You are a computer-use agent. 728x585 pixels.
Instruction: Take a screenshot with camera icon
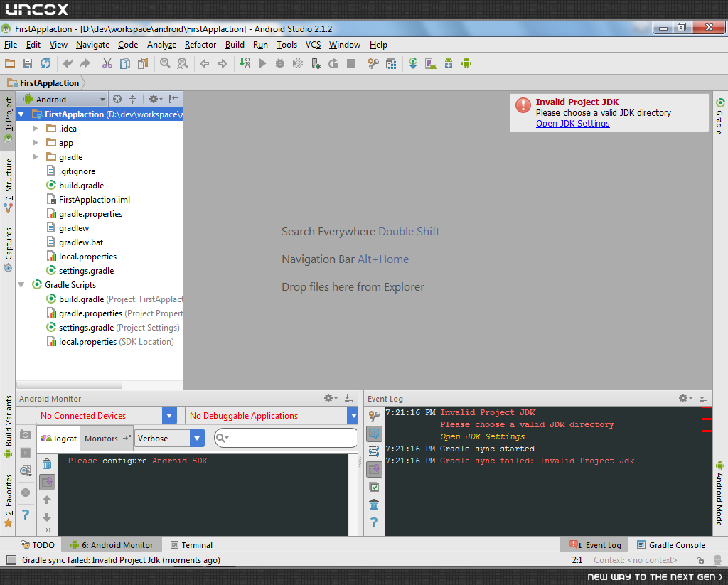coord(26,434)
